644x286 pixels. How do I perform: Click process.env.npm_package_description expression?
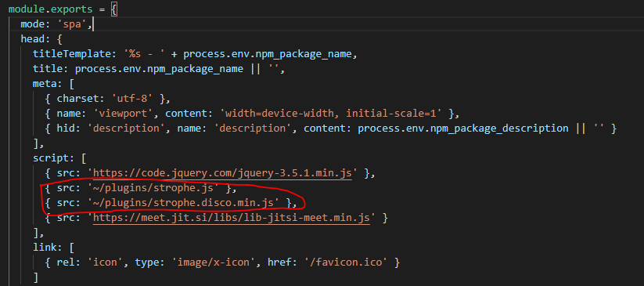click(x=463, y=129)
